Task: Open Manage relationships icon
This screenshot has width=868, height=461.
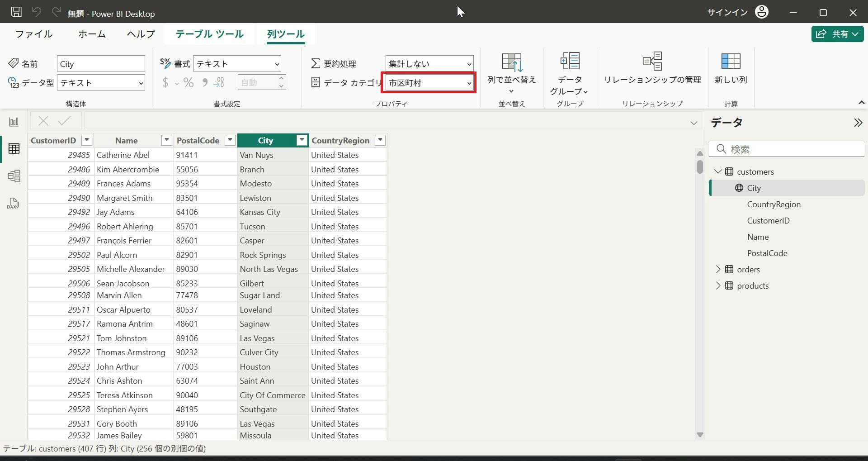Action: pyautogui.click(x=652, y=61)
